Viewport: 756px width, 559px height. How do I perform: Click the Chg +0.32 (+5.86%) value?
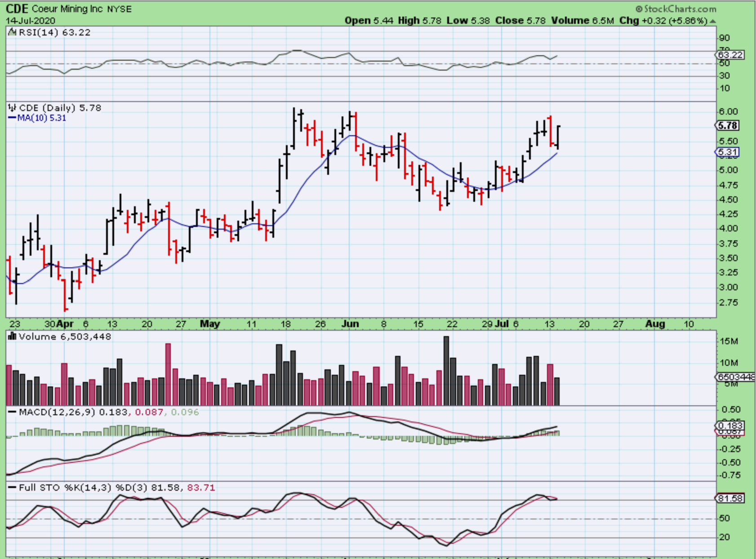pyautogui.click(x=663, y=21)
